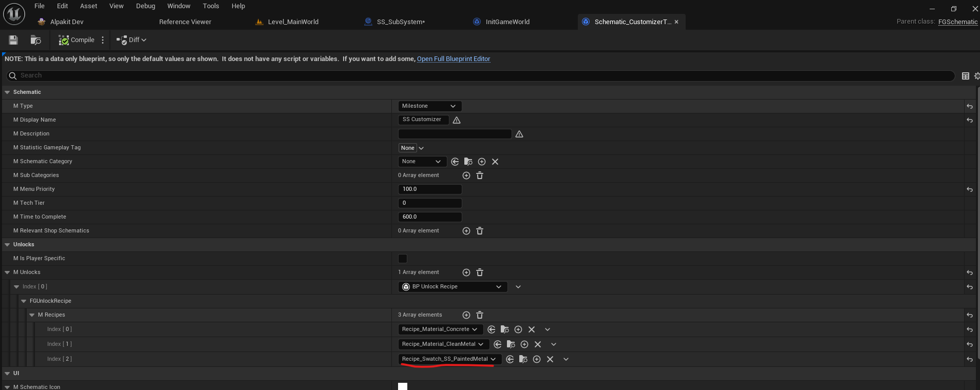
Task: Open Full Blueprint Editor link
Action: click(454, 59)
